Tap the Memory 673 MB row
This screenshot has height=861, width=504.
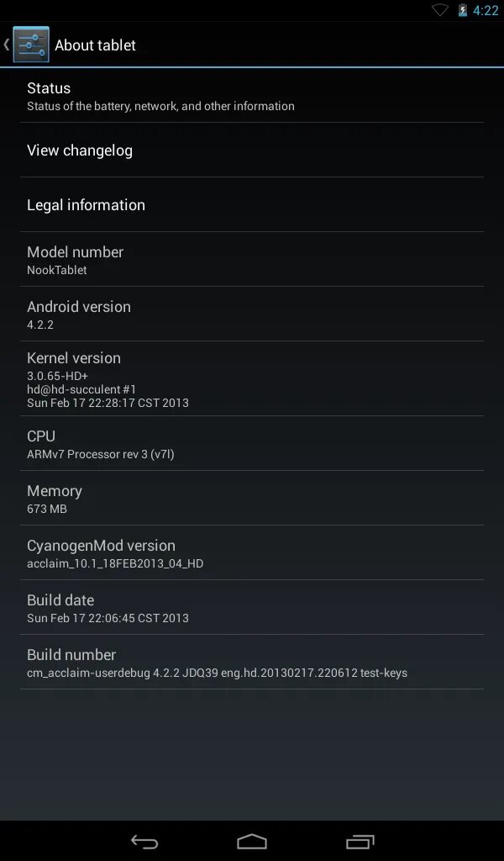point(252,498)
